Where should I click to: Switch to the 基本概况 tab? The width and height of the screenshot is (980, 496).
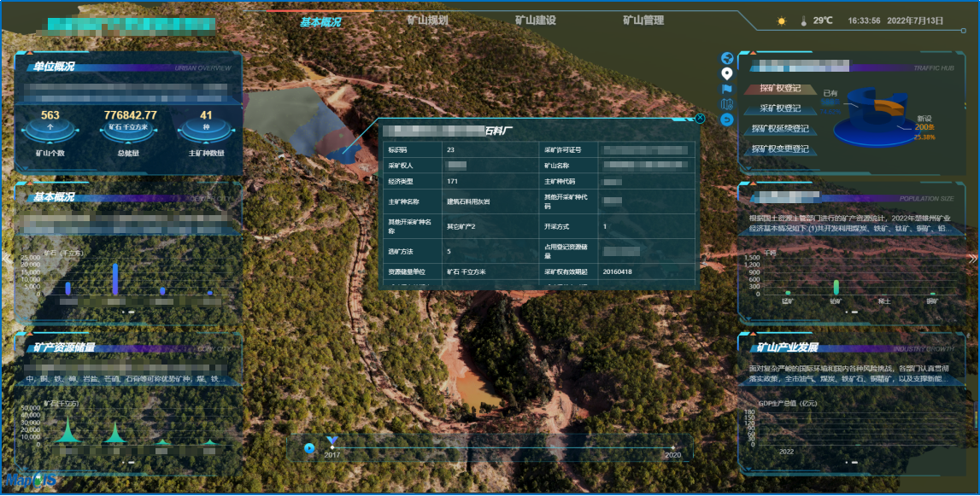click(320, 21)
